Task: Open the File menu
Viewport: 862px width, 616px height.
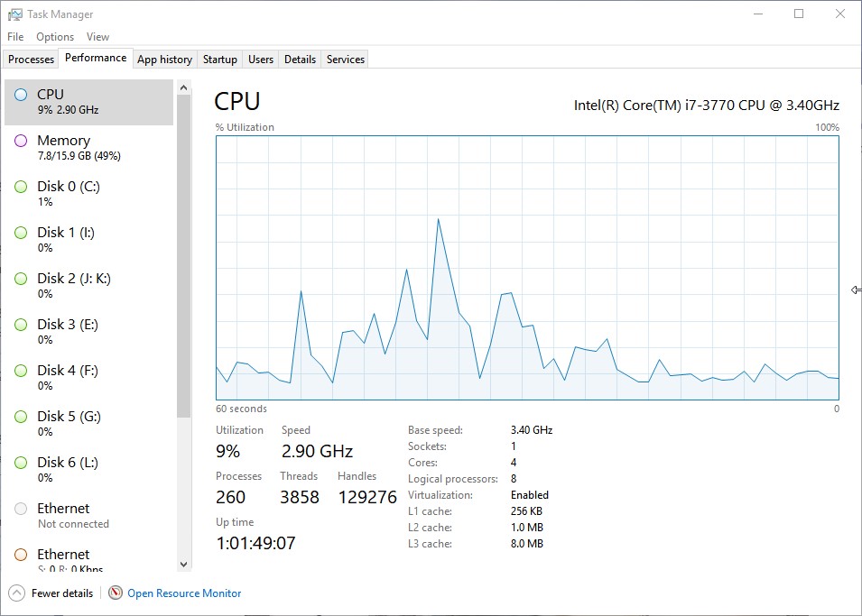Action: tap(15, 37)
